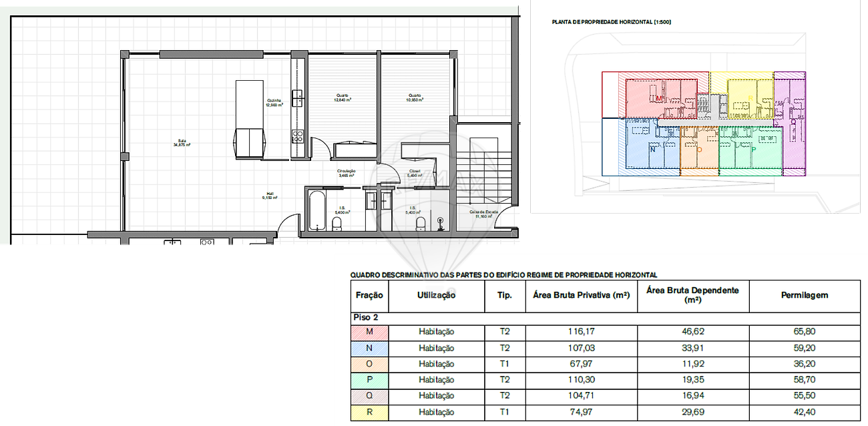Select the orange O unit on site plan
868x426 pixels.
[698, 150]
